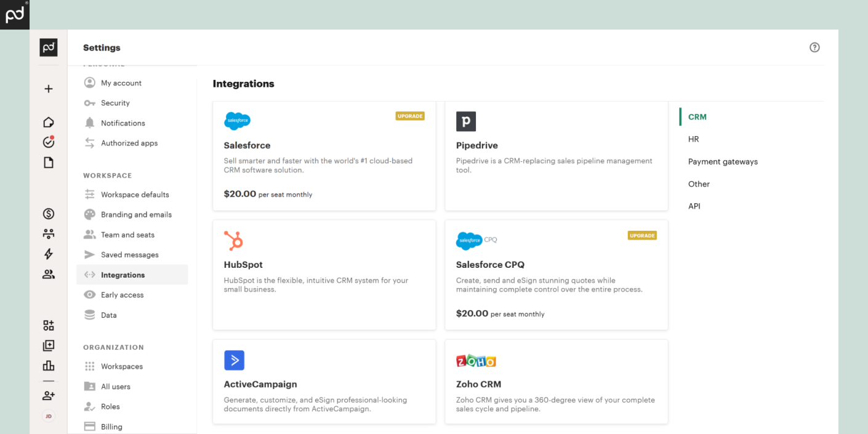Open Team and seats settings

127,235
